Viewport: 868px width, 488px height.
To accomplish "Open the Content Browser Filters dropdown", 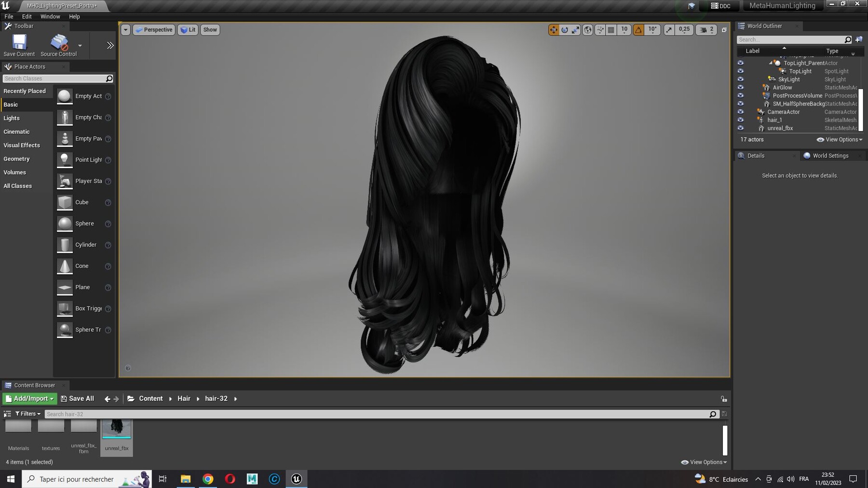I will click(x=28, y=414).
